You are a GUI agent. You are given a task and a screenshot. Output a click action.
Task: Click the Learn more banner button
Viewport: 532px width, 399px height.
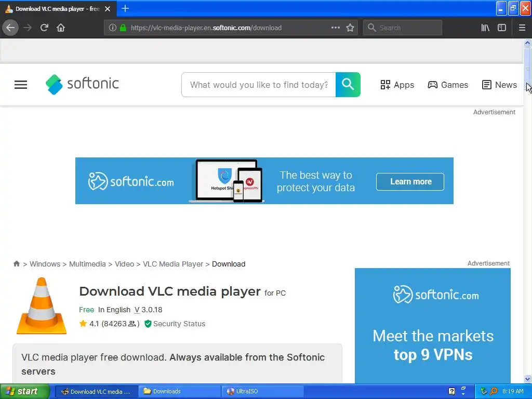coord(410,181)
